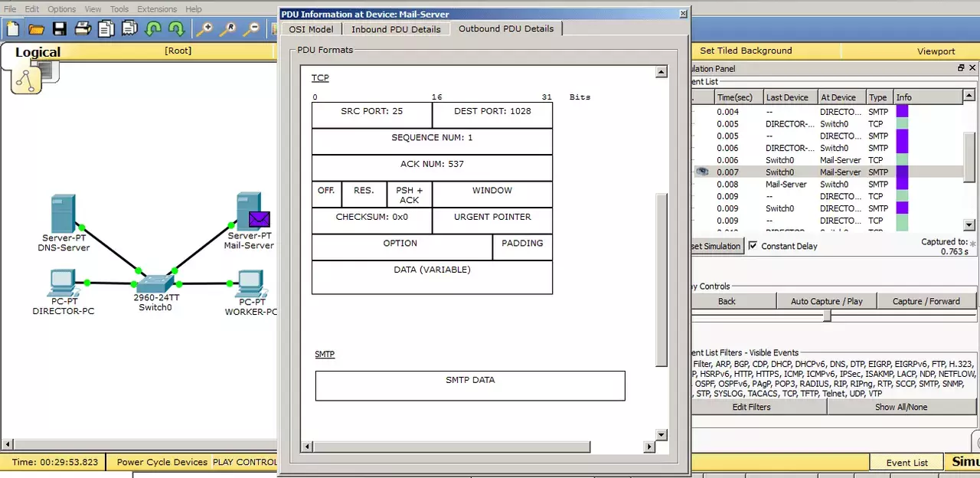Click the envelope PDU on Mail-Server

coord(260,220)
